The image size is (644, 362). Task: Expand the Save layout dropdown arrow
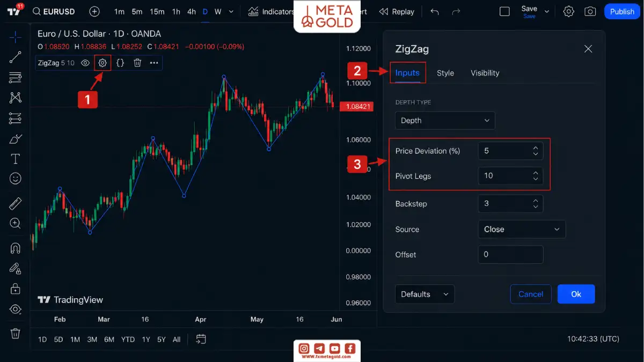click(x=547, y=11)
